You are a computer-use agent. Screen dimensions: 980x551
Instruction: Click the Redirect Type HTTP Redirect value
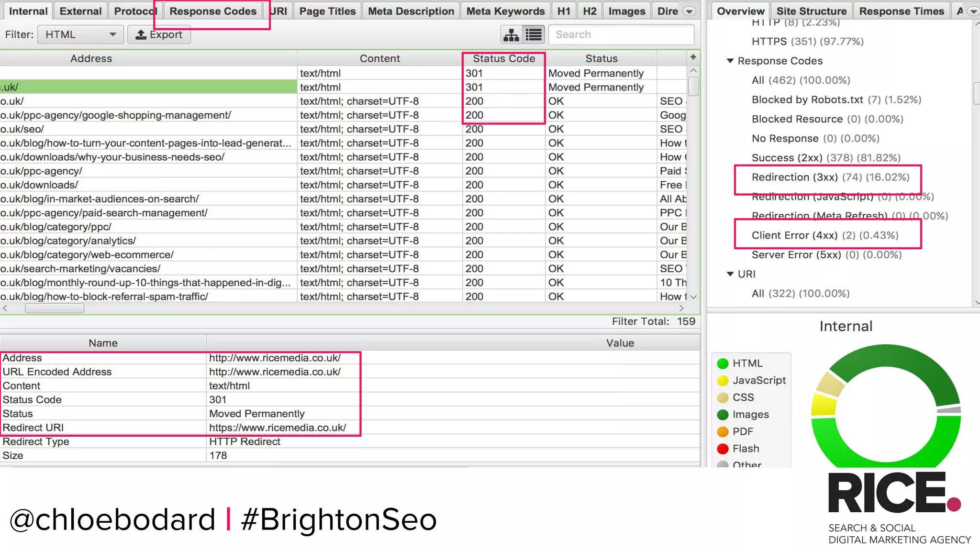[x=245, y=441]
